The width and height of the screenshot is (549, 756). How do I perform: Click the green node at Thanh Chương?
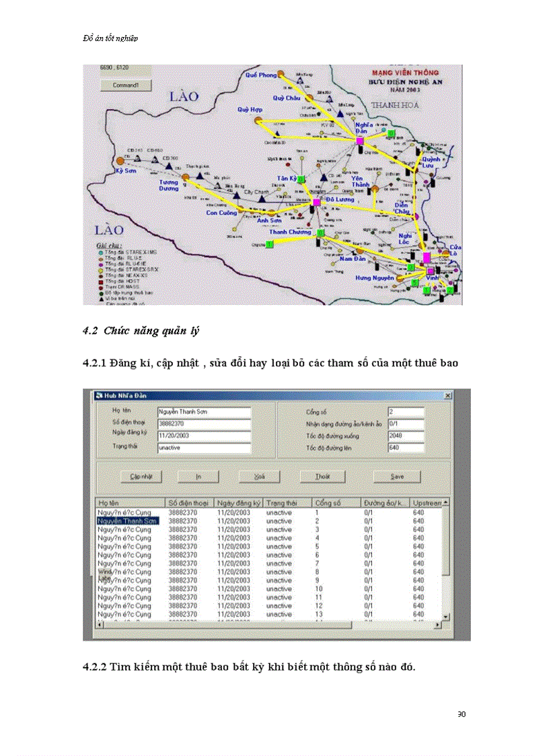click(x=320, y=233)
